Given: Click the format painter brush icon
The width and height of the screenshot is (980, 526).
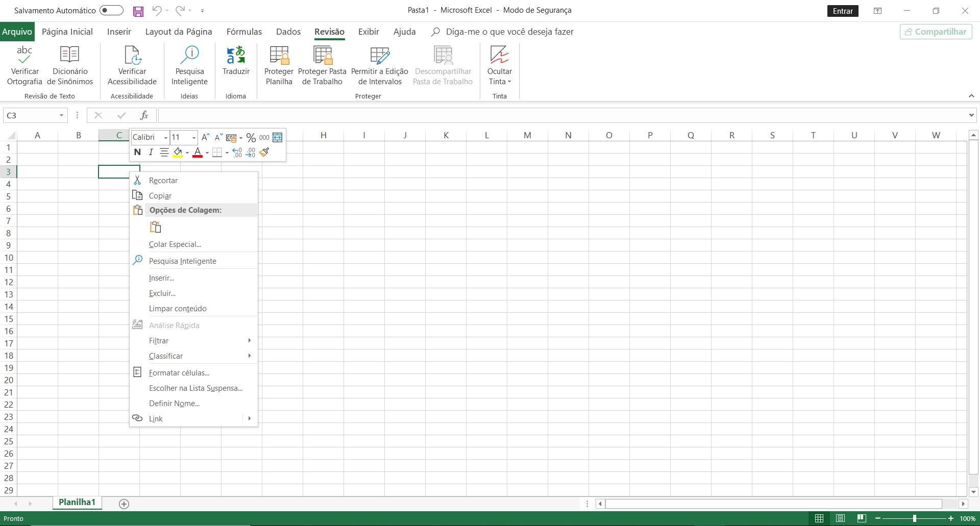Looking at the screenshot, I should pyautogui.click(x=264, y=152).
